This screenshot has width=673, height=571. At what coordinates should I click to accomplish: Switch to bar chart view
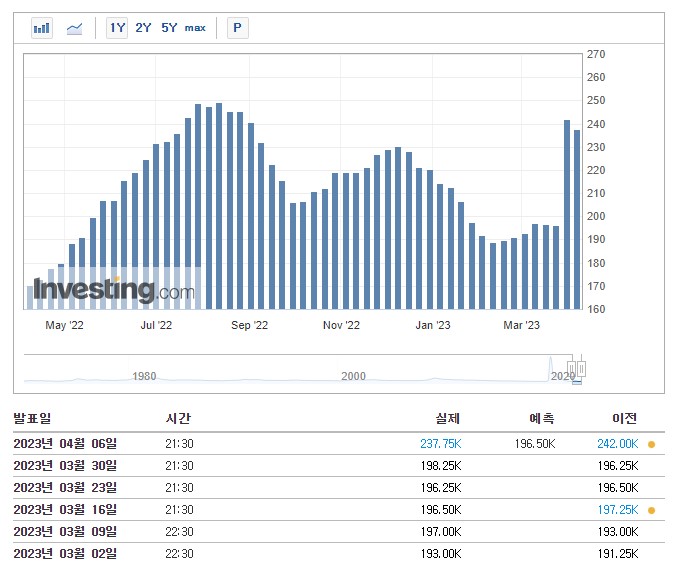tap(42, 28)
